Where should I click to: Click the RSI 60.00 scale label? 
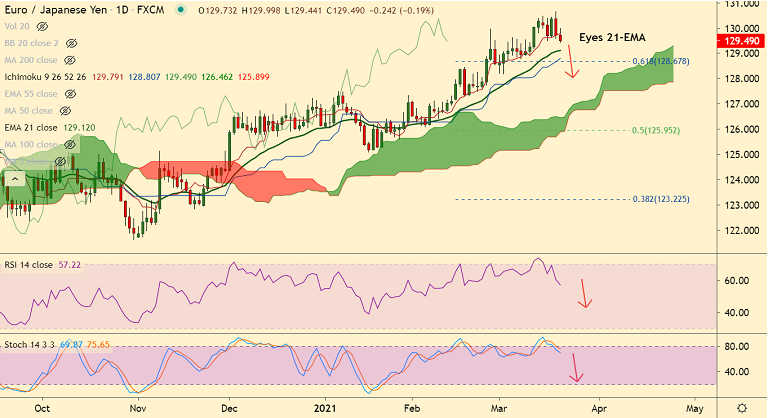[737, 281]
